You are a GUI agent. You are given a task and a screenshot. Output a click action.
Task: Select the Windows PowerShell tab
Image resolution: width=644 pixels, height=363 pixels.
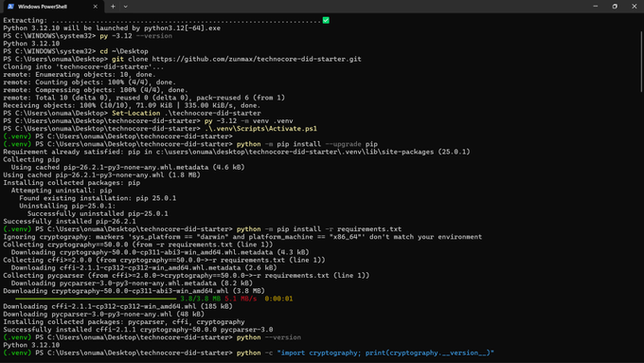click(x=53, y=7)
